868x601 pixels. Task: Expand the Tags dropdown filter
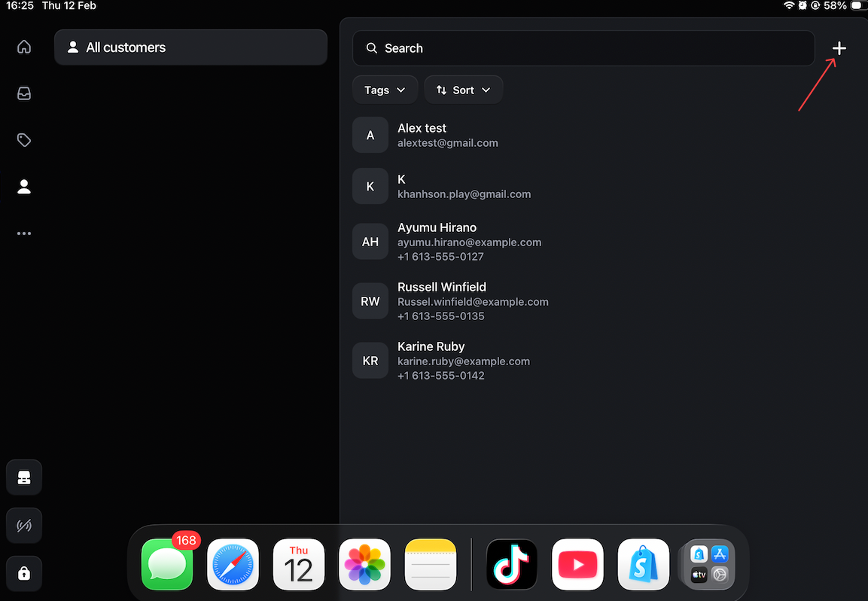point(385,90)
